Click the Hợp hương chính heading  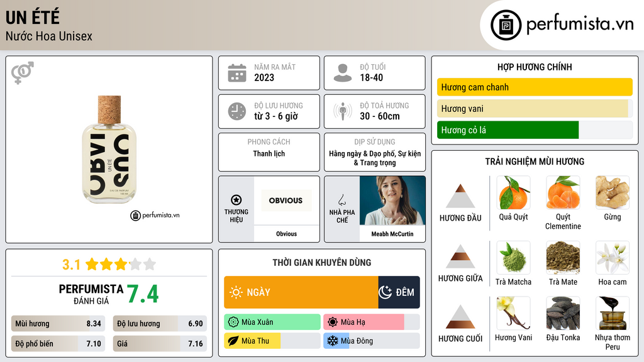[535, 67]
